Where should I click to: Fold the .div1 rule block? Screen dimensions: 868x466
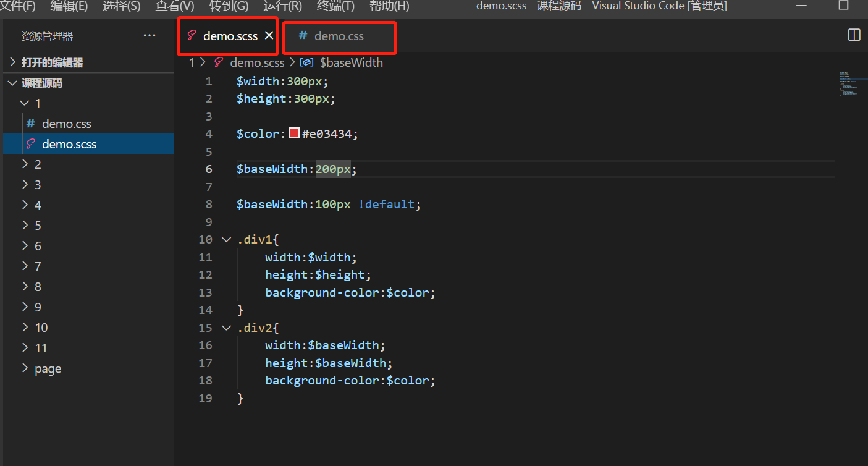click(x=226, y=240)
